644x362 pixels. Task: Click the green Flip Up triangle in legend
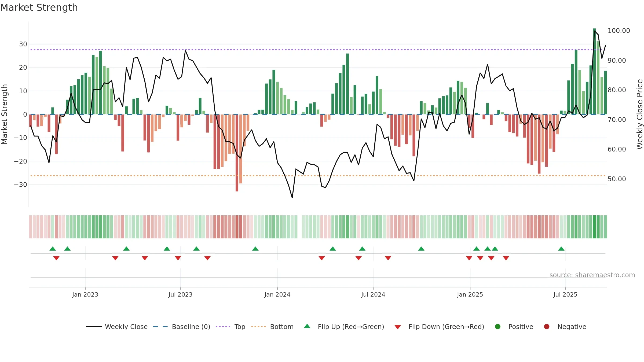307,326
